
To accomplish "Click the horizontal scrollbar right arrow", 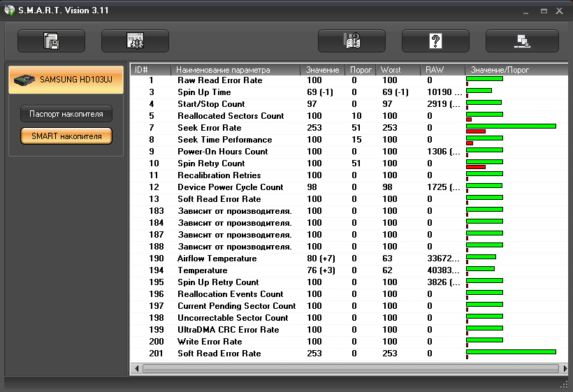I will (x=565, y=369).
